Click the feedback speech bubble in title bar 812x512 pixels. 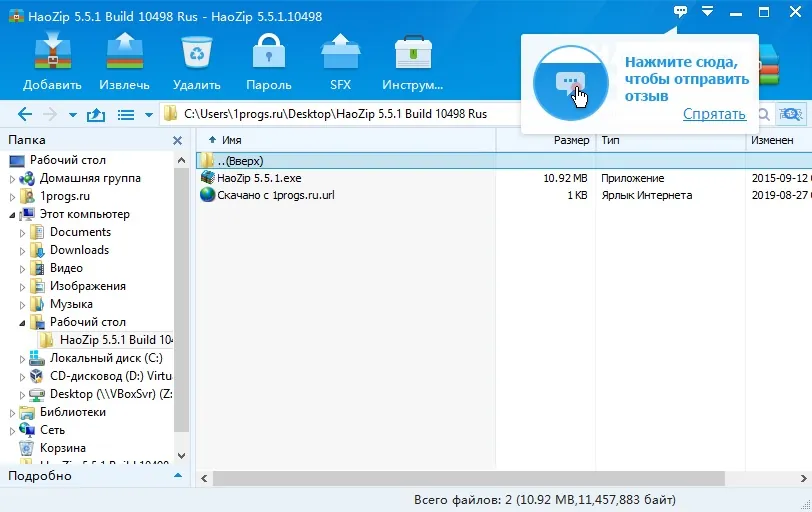680,11
